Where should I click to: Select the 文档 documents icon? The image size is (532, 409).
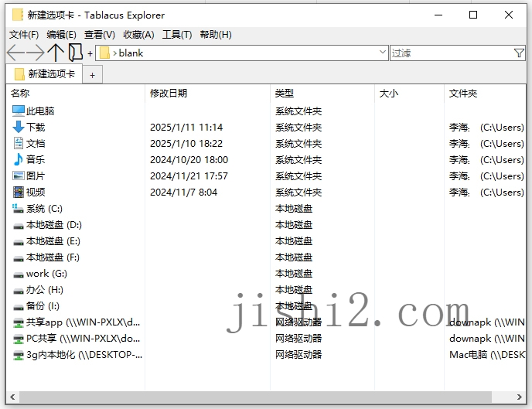tap(19, 144)
